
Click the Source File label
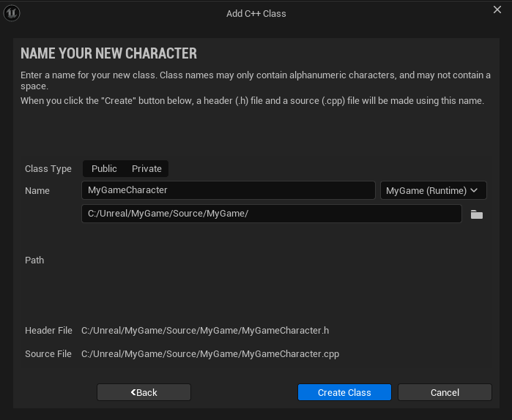pos(48,354)
